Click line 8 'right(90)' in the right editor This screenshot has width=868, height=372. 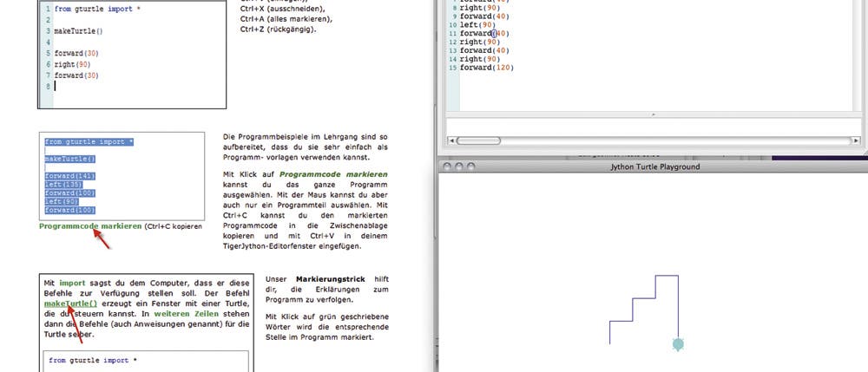click(x=480, y=9)
